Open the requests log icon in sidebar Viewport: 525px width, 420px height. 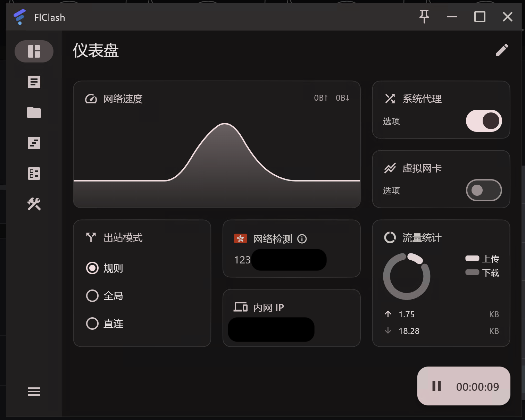tap(34, 143)
